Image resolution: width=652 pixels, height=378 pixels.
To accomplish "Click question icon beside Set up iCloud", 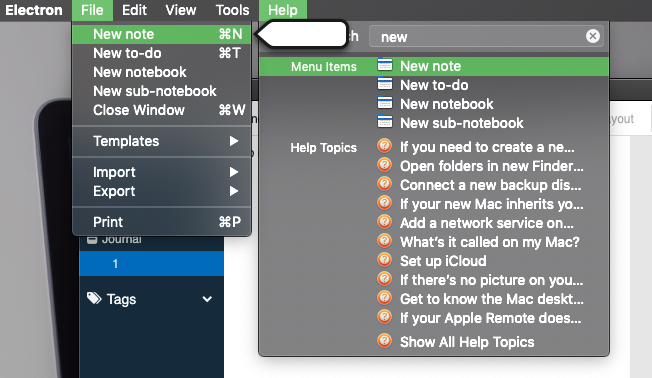I will 385,260.
